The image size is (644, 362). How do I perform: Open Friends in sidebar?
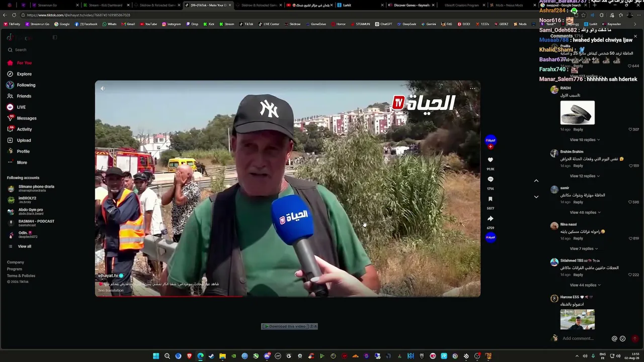click(x=19, y=96)
